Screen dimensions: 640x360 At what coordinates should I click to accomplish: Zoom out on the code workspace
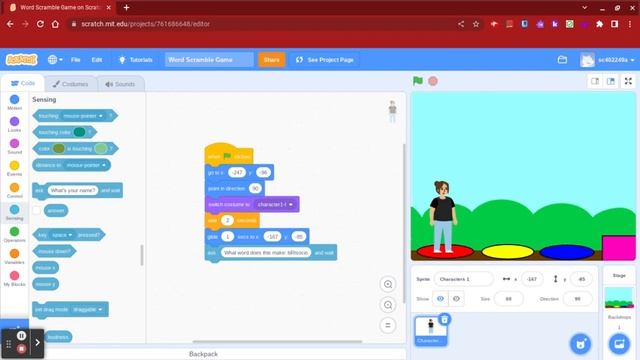point(388,304)
